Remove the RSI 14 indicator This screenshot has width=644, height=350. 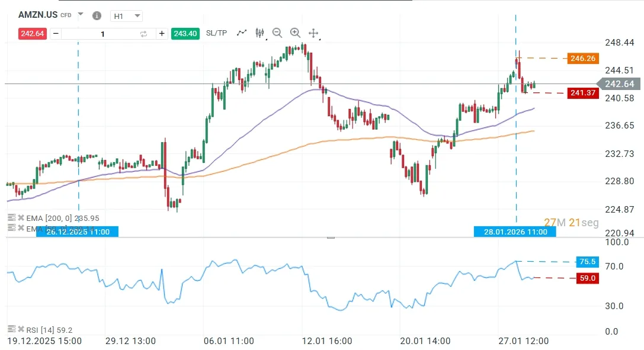[x=21, y=329]
